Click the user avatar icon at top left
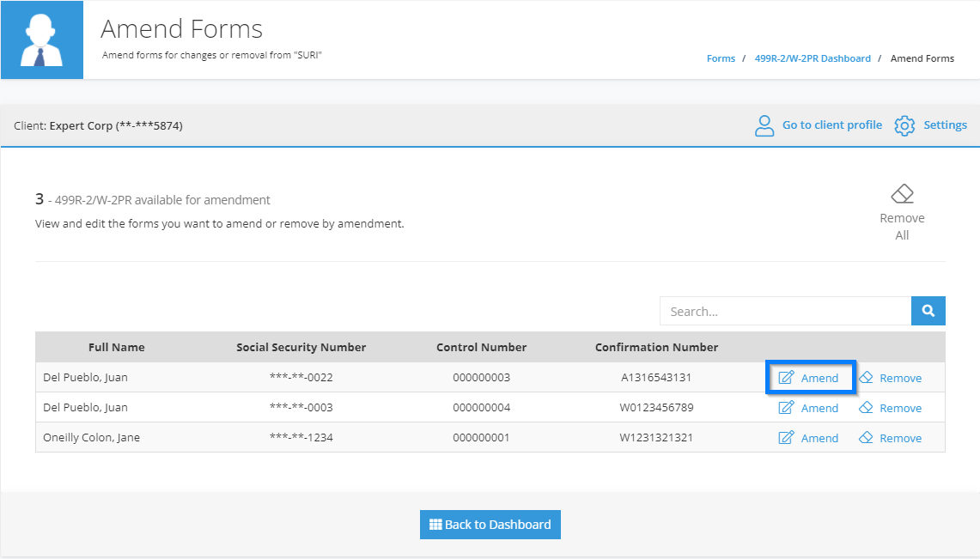This screenshot has width=980, height=559. pos(42,40)
